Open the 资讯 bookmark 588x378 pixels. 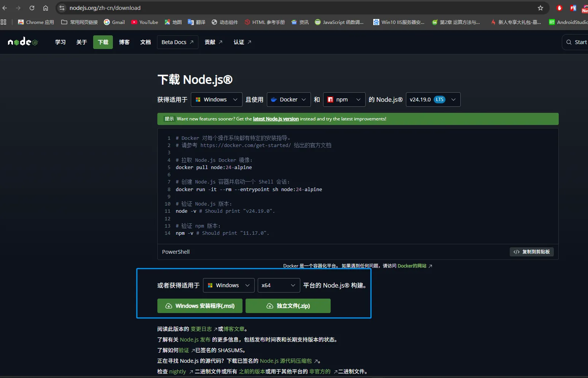(x=300, y=22)
